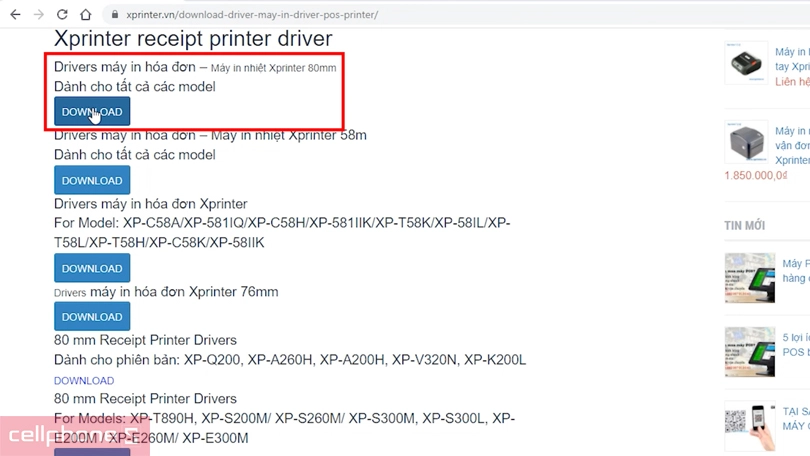The width and height of the screenshot is (810, 456).
Task: Click the padlock site security icon
Action: pyautogui.click(x=115, y=14)
